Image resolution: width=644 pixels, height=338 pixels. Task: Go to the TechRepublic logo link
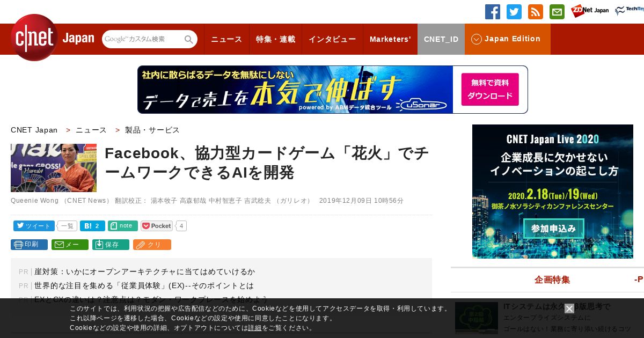point(630,11)
